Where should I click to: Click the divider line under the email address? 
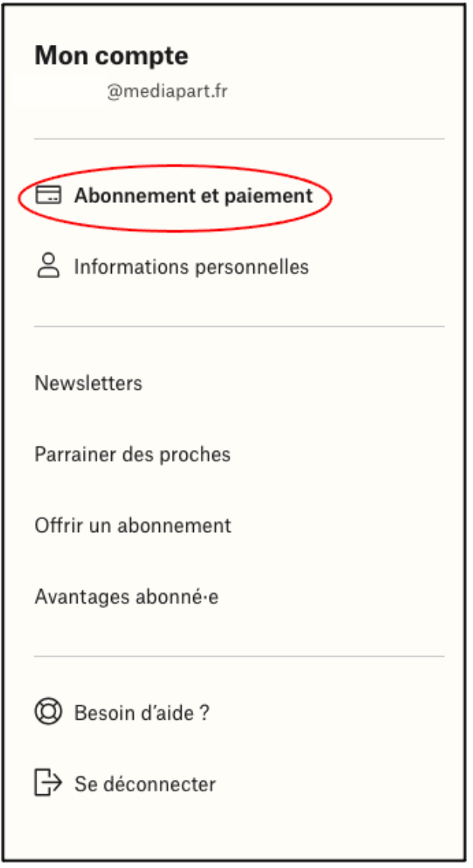tap(240, 139)
